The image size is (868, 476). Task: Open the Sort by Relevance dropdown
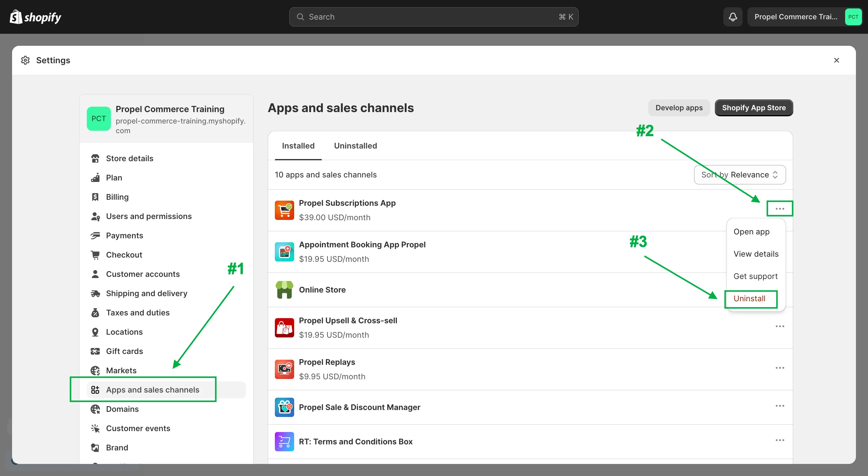pos(740,175)
